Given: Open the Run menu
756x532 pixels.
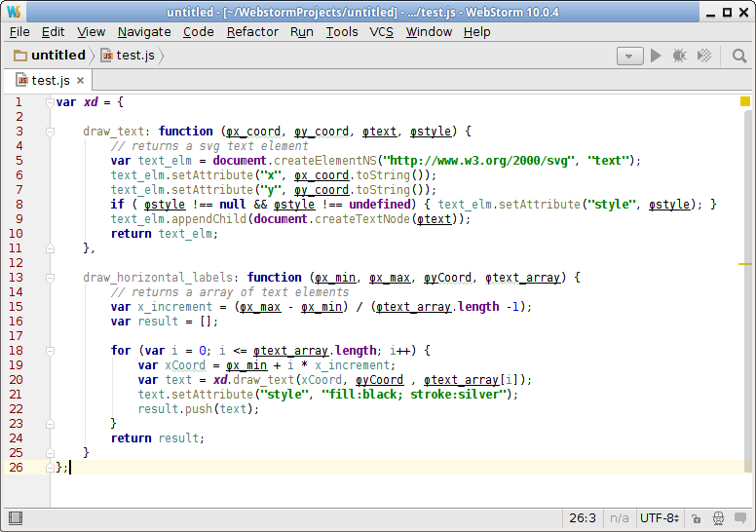Looking at the screenshot, I should click(302, 32).
